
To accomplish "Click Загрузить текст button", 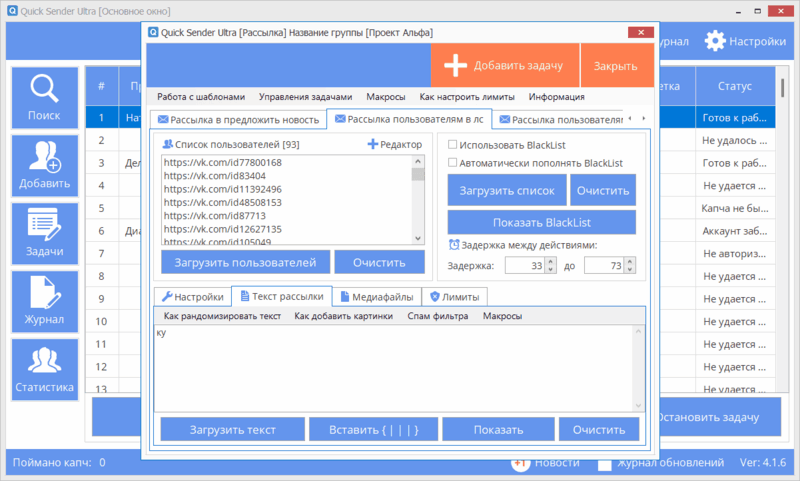I will pyautogui.click(x=233, y=429).
